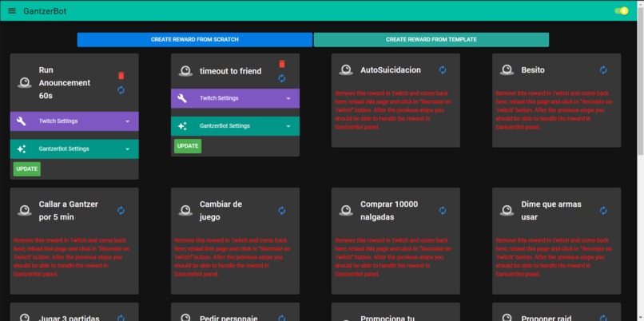Click the red warning text in AutoSuicidacion card
Image resolution: width=644 pixels, height=321 pixels.
pos(393,110)
